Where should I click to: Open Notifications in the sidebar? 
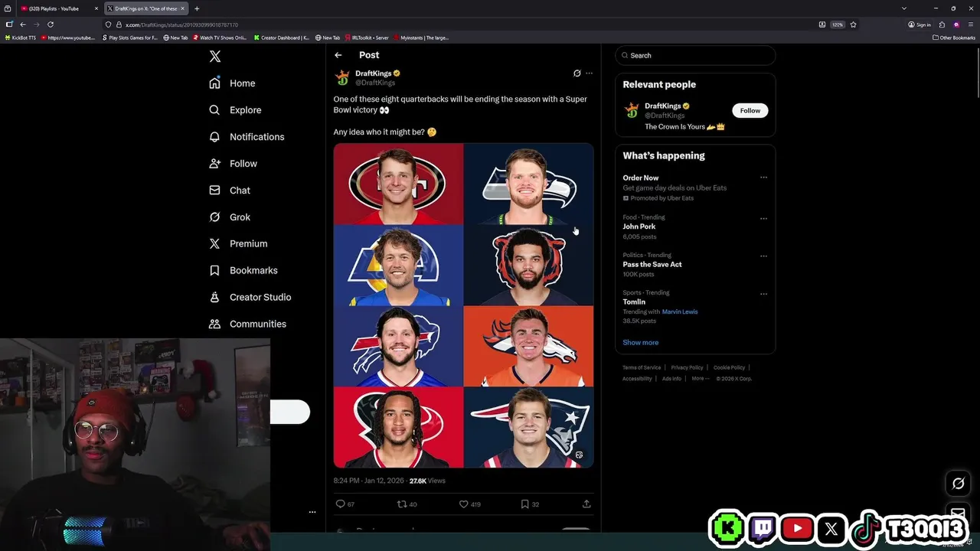pyautogui.click(x=247, y=137)
